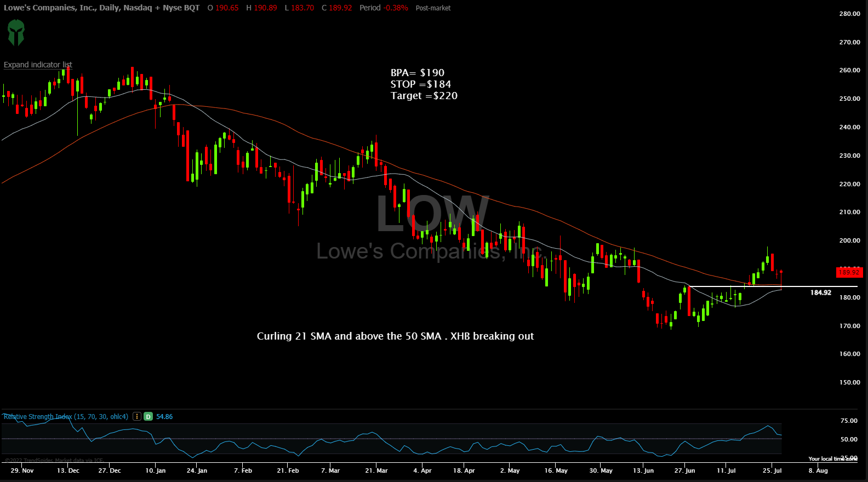Select the 184.92 horizontal line price label
This screenshot has height=482, width=868.
[x=821, y=292]
